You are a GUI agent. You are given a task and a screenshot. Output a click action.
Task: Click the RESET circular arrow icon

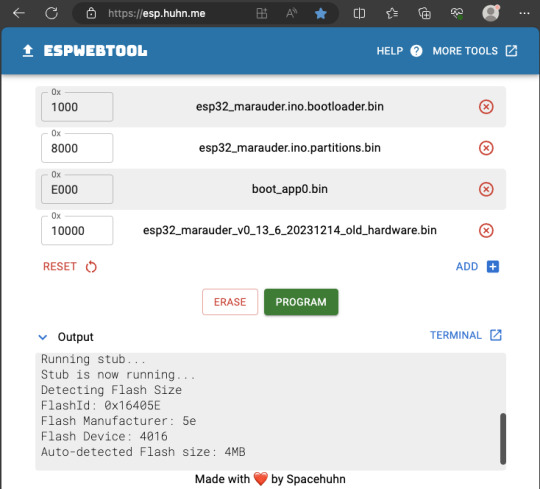pos(91,267)
